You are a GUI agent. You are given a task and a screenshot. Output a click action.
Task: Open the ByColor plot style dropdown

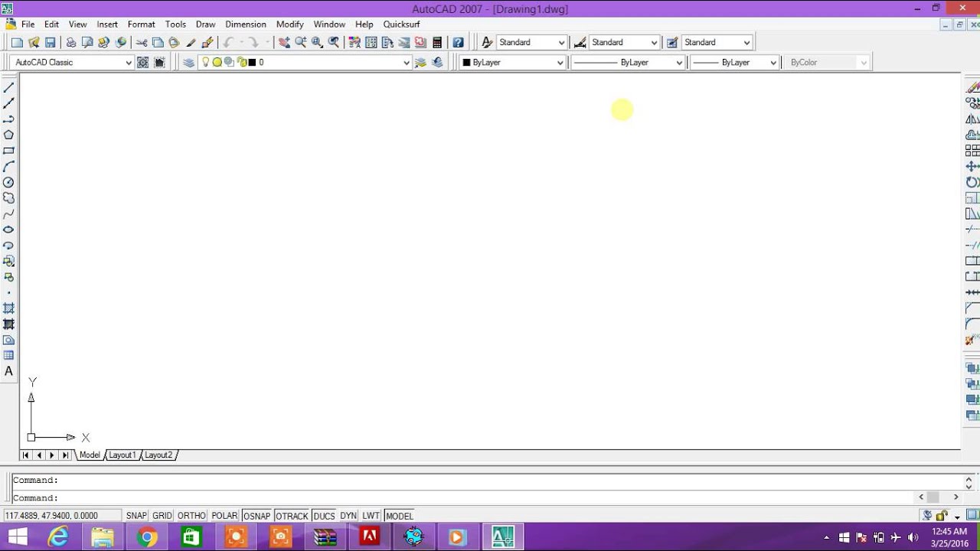(864, 63)
